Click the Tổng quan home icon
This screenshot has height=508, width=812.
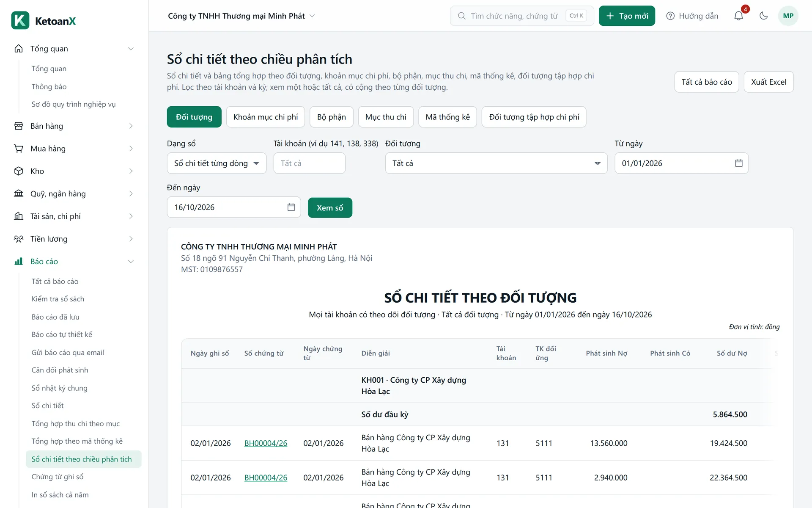pyautogui.click(x=19, y=49)
